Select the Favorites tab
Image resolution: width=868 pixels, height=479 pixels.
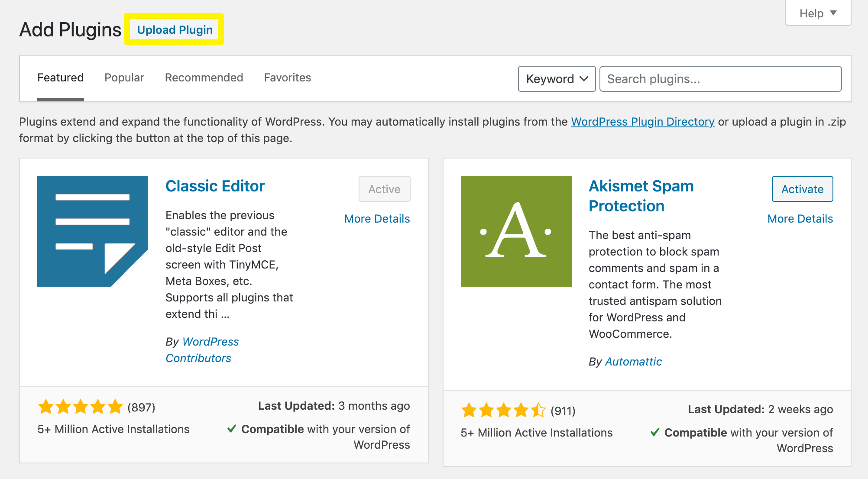coord(287,78)
